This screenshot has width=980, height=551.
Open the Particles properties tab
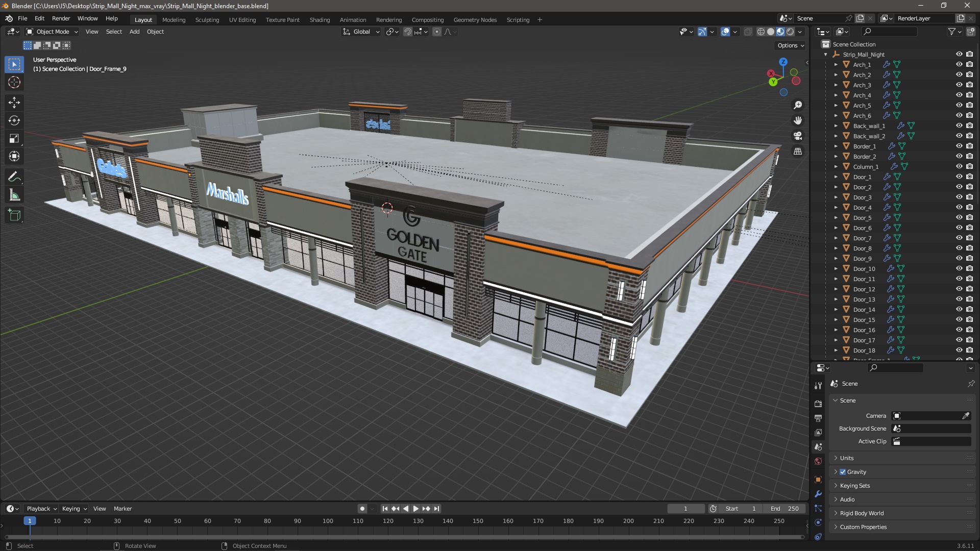click(818, 508)
